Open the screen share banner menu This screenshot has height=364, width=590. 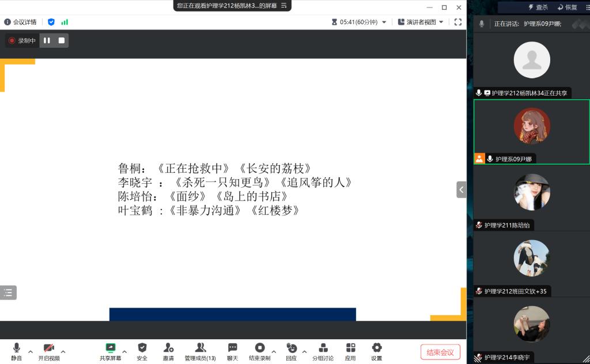(x=283, y=6)
